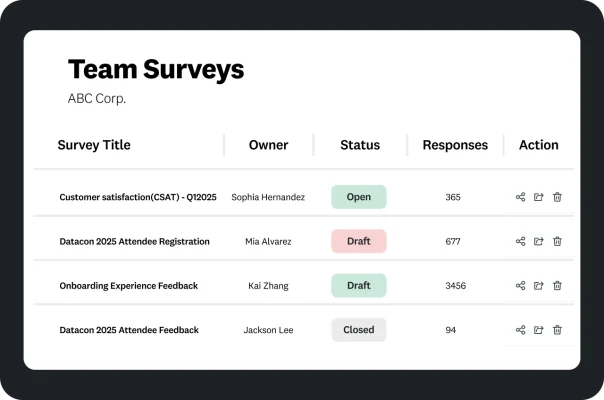Click the 365 responses count

pos(453,197)
